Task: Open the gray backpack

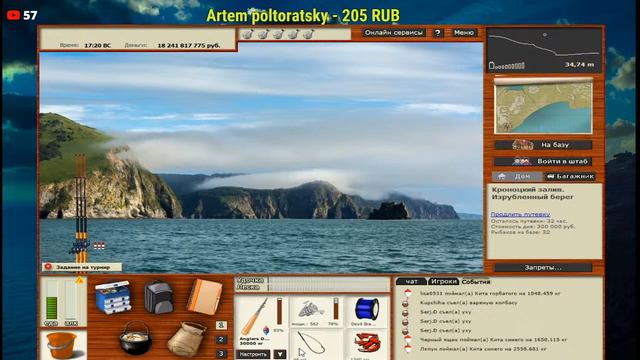Action: 159,297
